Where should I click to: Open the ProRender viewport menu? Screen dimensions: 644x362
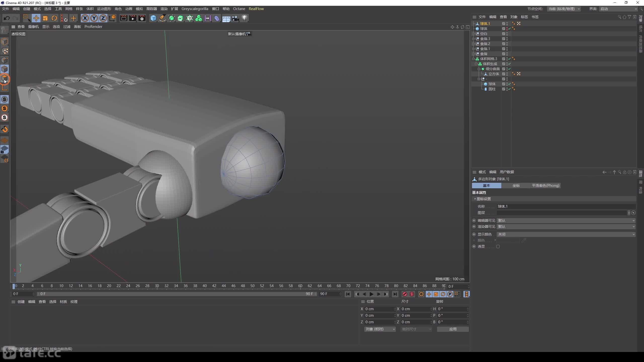(x=93, y=27)
